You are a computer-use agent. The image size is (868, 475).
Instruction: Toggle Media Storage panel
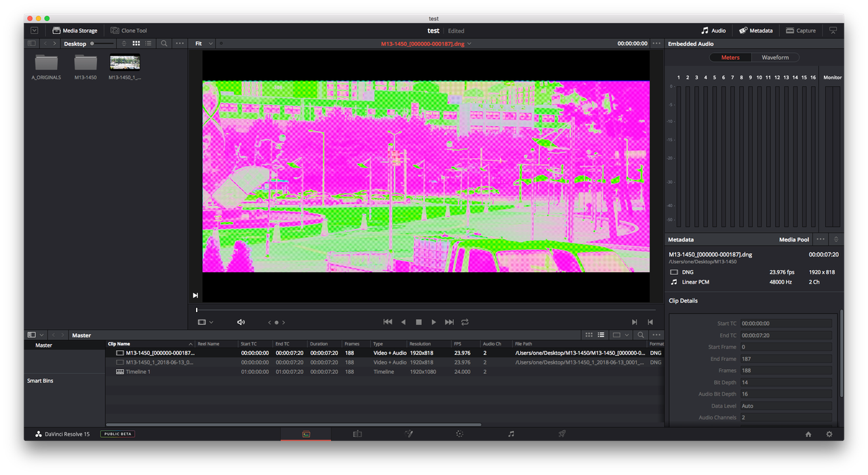tap(75, 31)
